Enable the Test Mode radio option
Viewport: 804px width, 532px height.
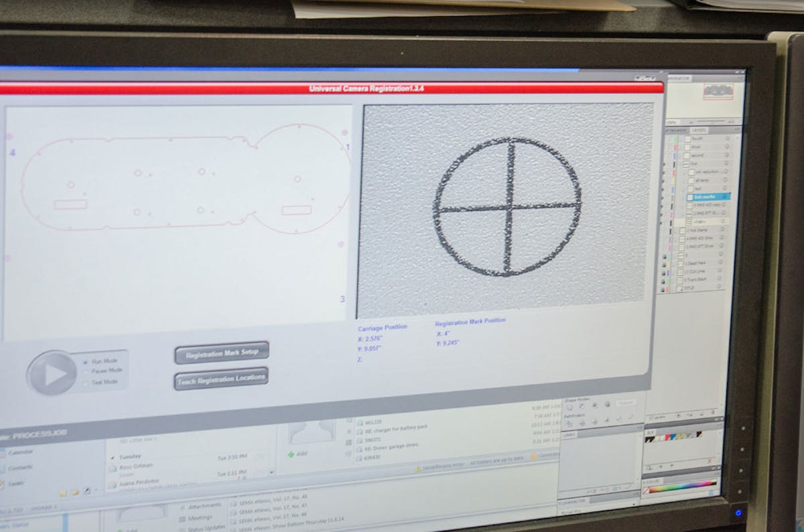(x=85, y=381)
